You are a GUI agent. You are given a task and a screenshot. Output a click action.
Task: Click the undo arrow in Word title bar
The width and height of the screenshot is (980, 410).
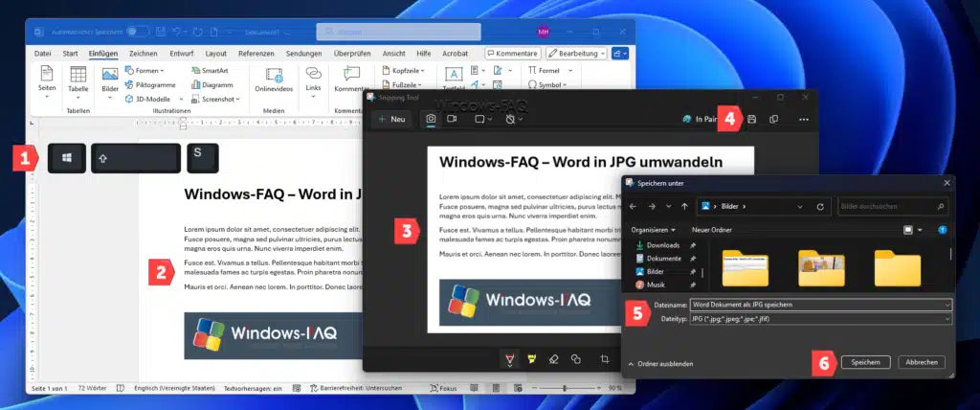(177, 32)
